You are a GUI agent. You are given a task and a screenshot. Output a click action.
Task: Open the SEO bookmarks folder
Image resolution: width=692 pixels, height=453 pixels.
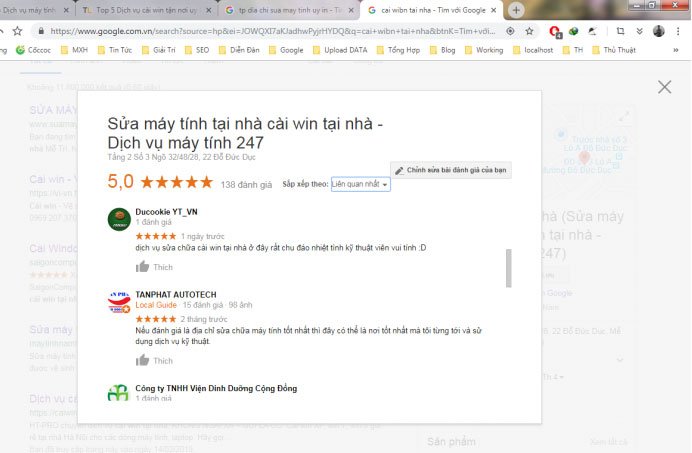197,50
